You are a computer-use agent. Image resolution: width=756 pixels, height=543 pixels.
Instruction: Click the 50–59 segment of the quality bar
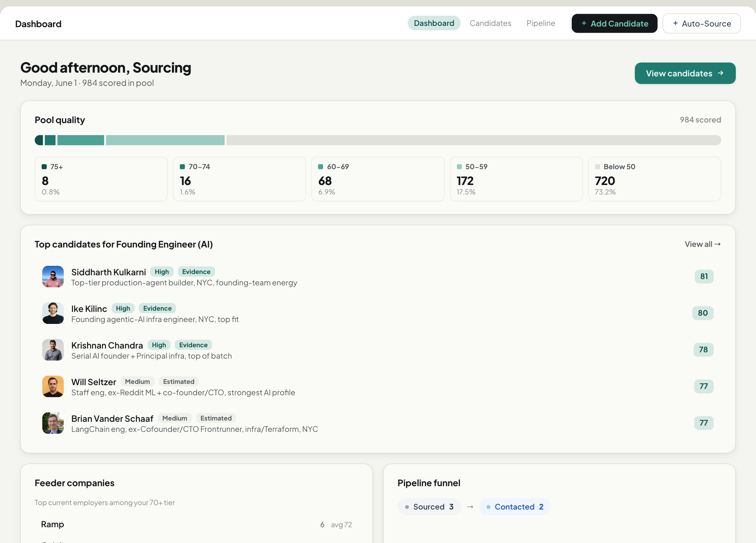coord(165,140)
